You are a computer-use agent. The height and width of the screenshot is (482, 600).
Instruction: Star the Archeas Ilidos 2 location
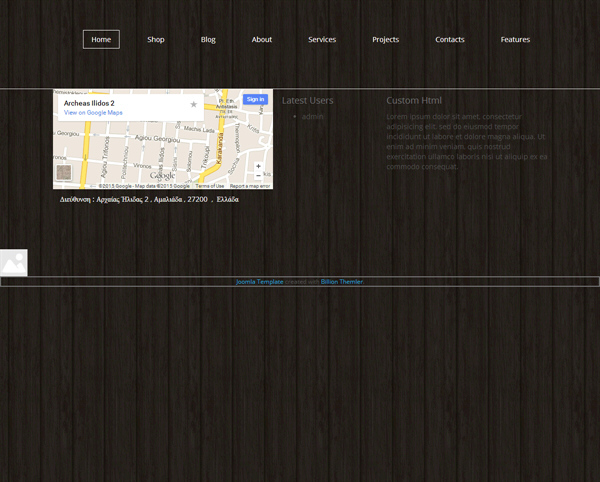pos(194,104)
